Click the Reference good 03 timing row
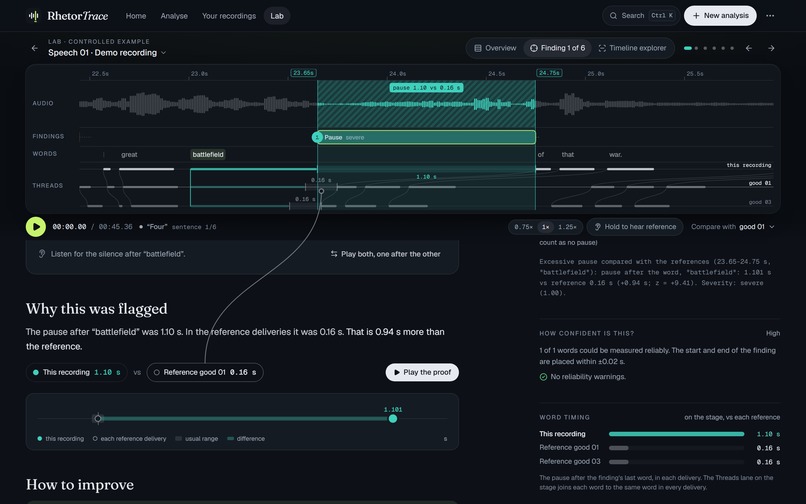This screenshot has height=504, width=806. point(660,462)
